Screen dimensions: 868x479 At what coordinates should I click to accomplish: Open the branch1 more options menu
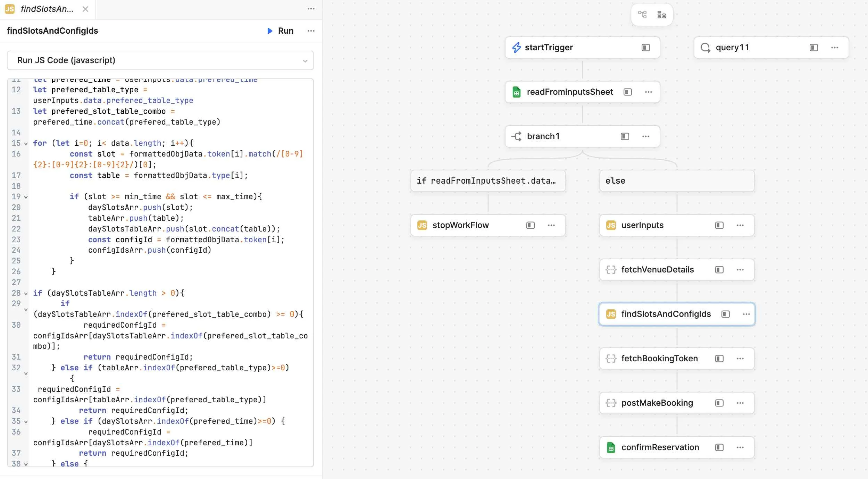coord(646,136)
